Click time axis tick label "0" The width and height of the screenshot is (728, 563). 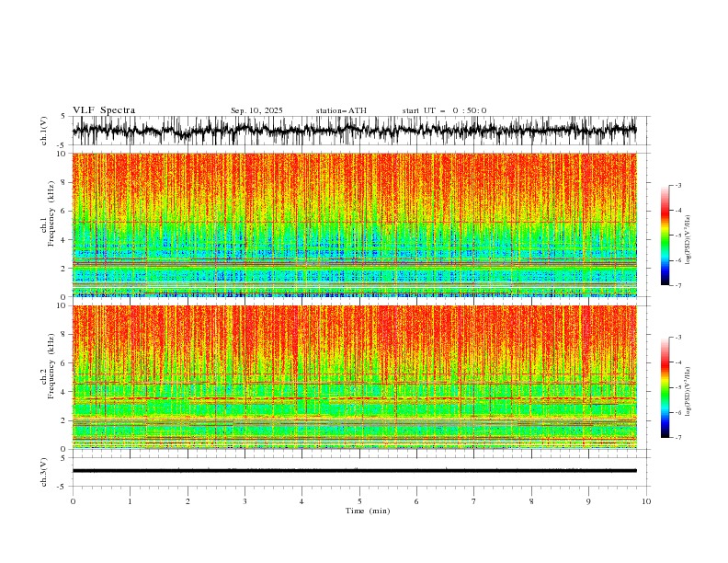coord(73,501)
